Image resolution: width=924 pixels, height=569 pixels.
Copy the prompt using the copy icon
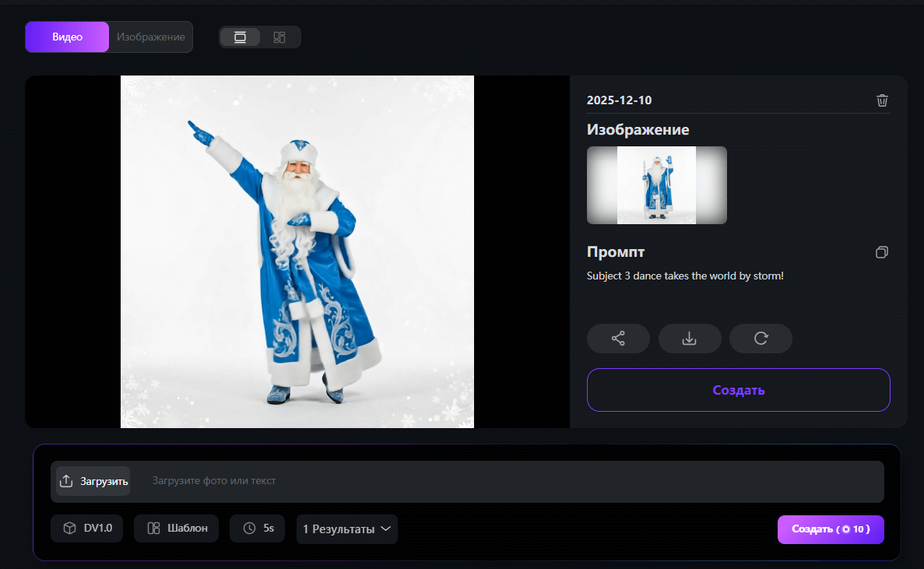881,252
